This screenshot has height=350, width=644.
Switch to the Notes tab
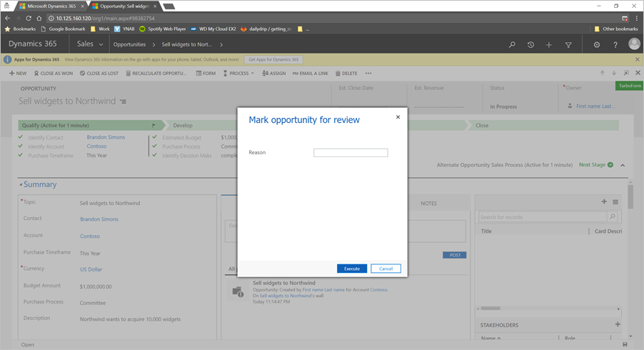(x=428, y=204)
